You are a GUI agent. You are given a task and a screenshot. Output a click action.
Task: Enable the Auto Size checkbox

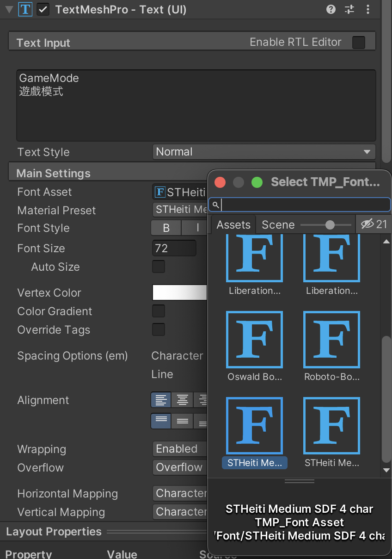click(x=159, y=267)
